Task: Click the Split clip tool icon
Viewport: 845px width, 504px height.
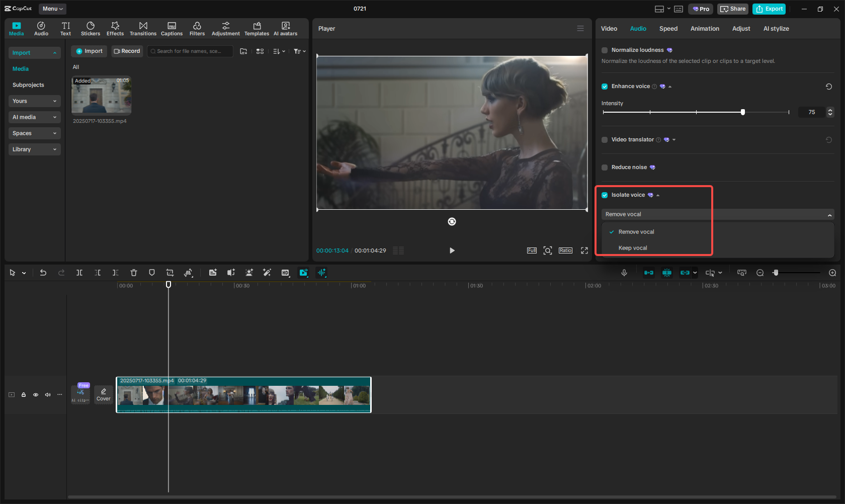Action: click(79, 273)
